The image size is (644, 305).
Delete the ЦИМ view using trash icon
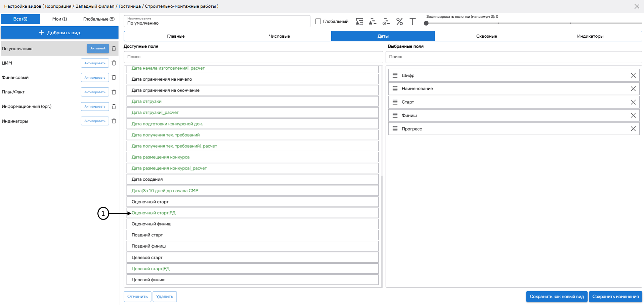[x=114, y=63]
